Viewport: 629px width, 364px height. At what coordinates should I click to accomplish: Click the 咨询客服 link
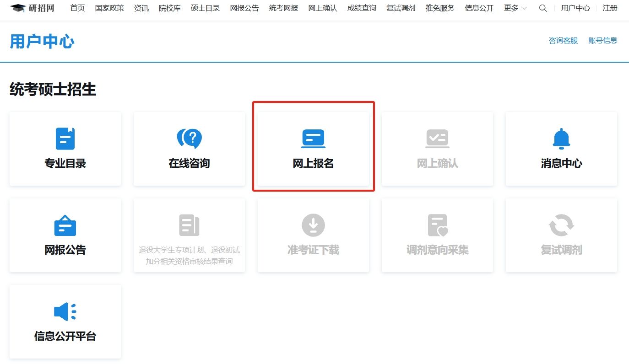[563, 41]
